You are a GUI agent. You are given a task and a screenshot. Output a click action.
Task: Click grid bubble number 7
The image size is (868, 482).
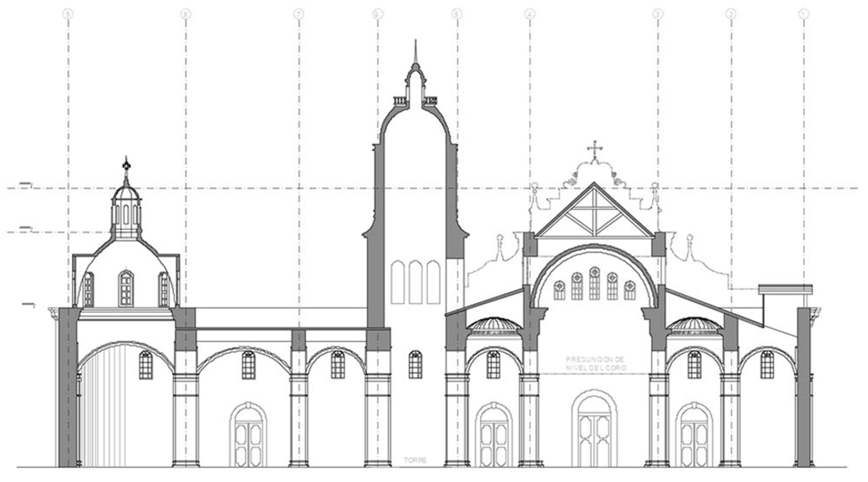[299, 14]
